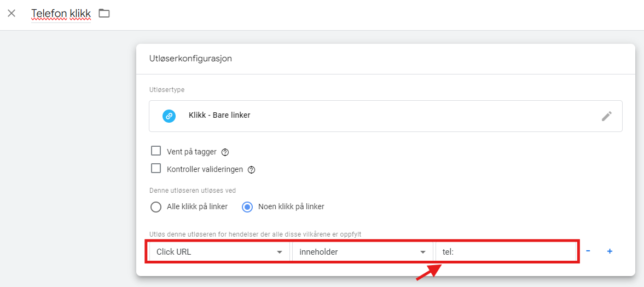Select Noen klikk på linker option

(x=247, y=207)
